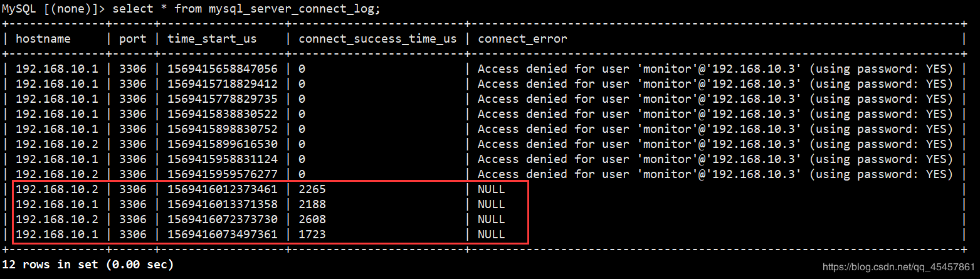980x279 pixels.
Task: Click the first Access denied error message
Action: (x=715, y=68)
